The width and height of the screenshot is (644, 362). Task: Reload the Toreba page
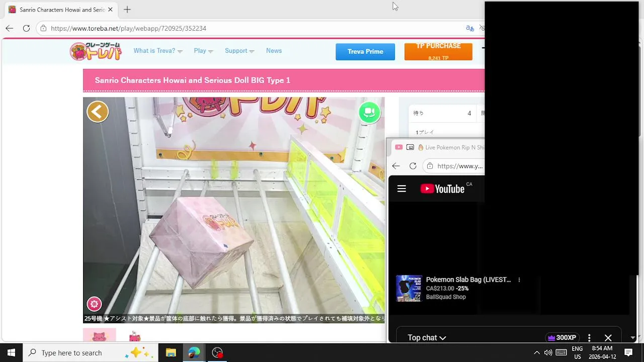[x=26, y=28]
